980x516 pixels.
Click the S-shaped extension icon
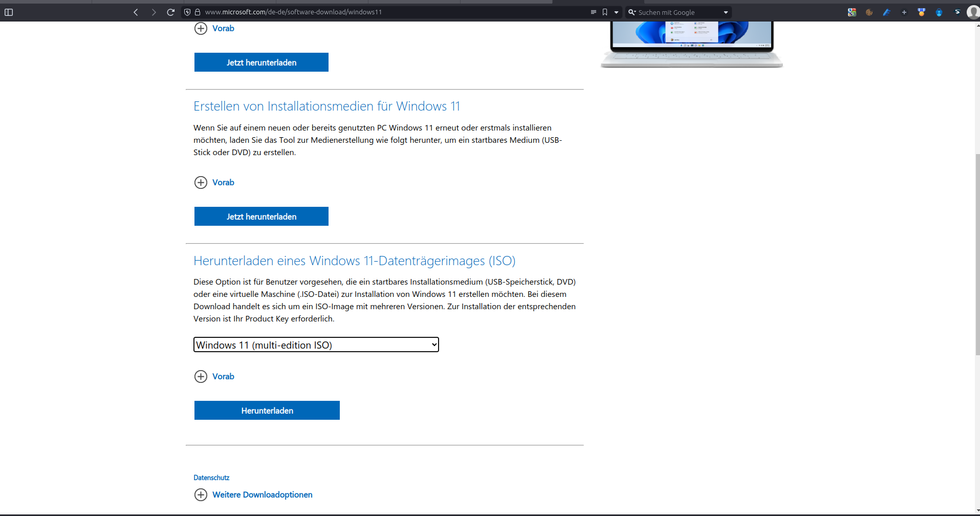[x=957, y=12]
